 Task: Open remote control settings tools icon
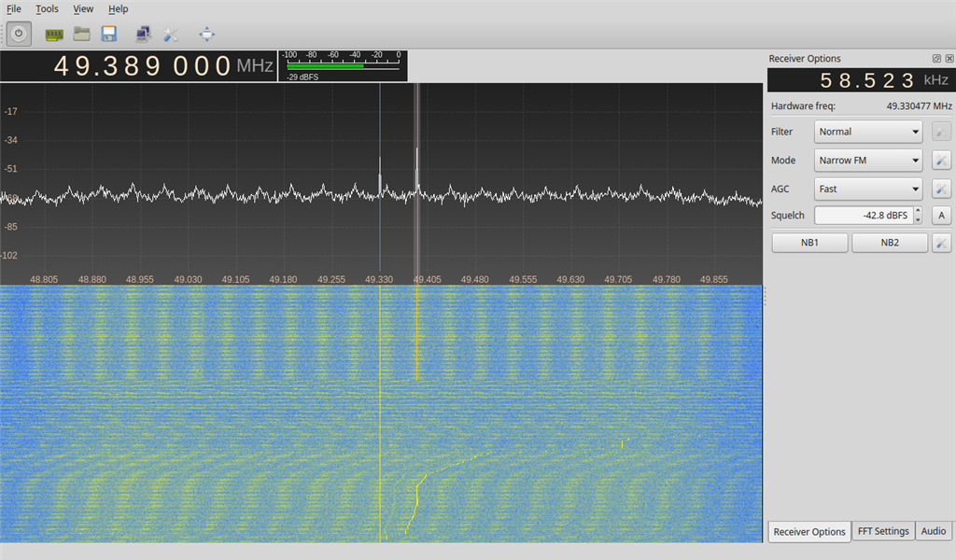(170, 35)
